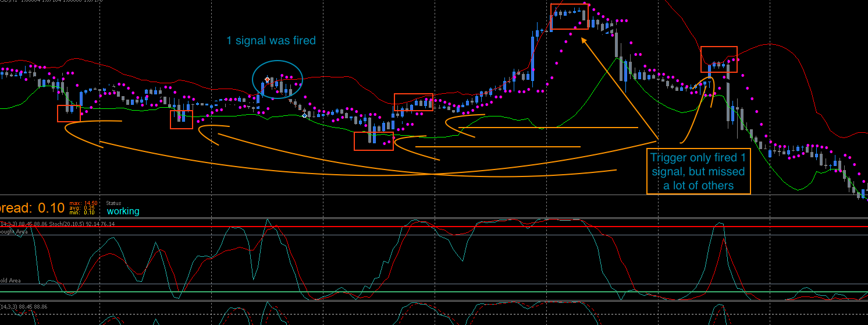Click the Overbought Area level label

click(13, 232)
